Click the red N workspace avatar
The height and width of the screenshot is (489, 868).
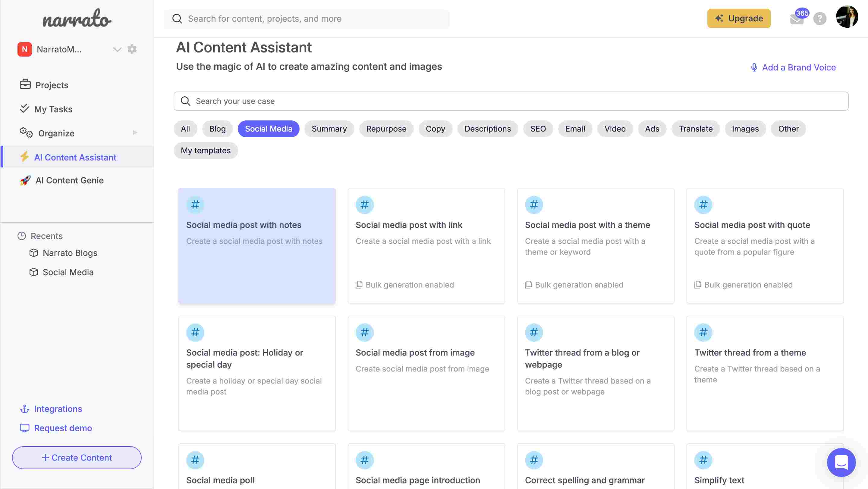(25, 49)
